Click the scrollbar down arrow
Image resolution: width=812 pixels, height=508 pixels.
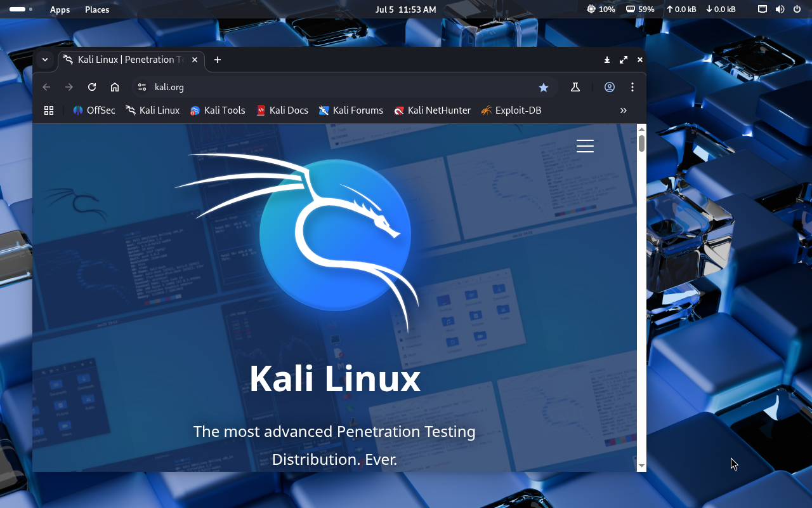click(x=641, y=466)
